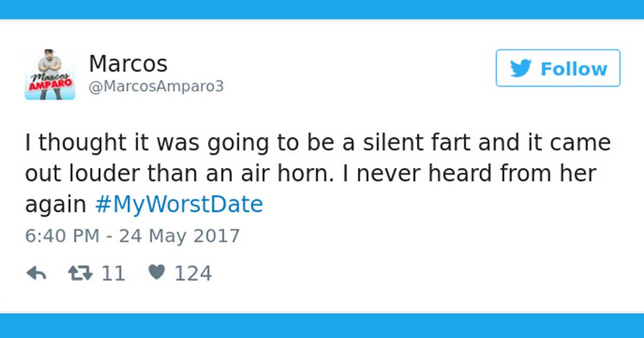Screen dimensions: 644x338
Task: View the 11 retweets count
Action: pos(113,274)
